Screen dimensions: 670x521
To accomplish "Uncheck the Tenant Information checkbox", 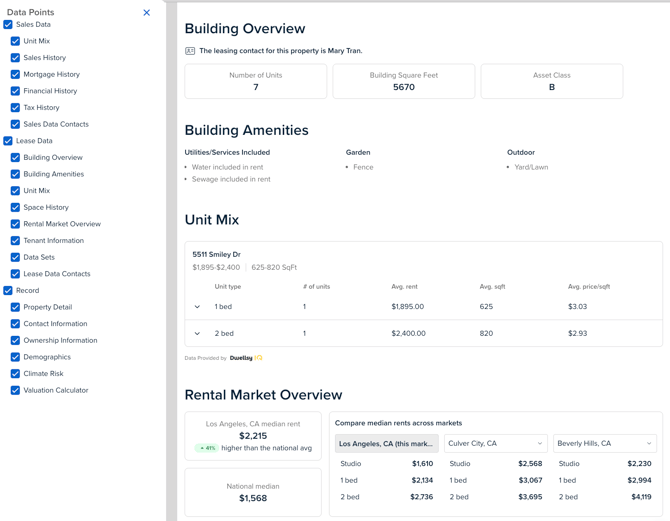I will click(15, 241).
